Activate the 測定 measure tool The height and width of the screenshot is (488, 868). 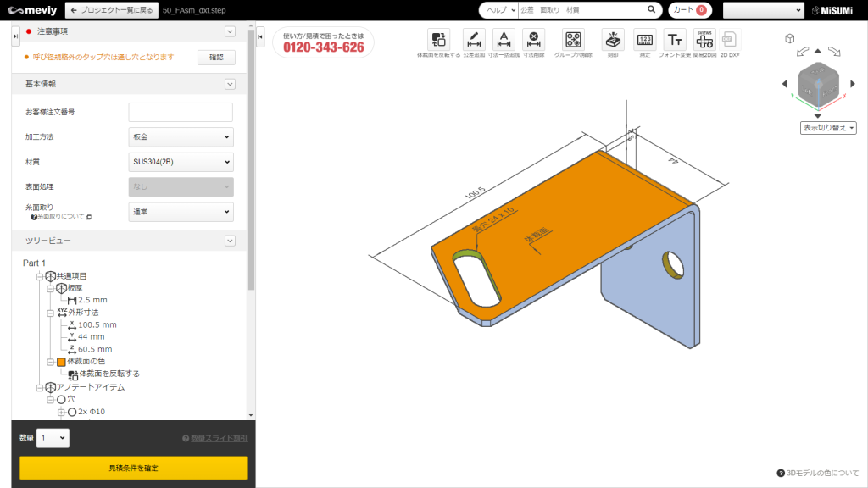click(644, 40)
